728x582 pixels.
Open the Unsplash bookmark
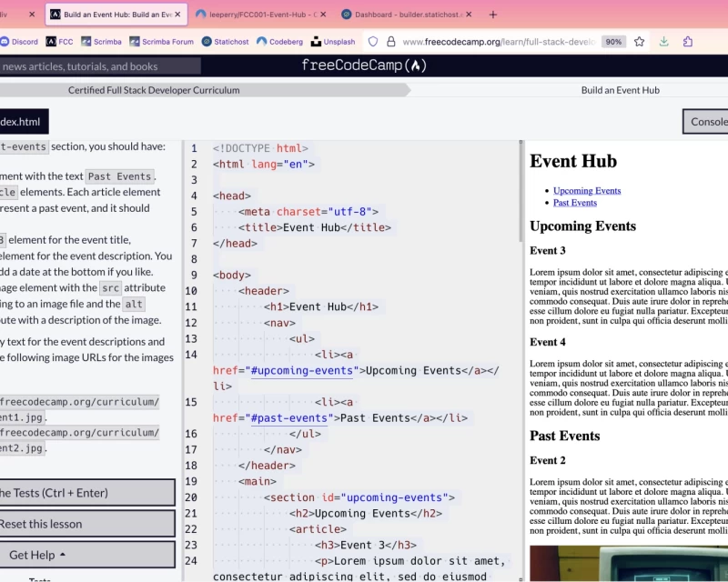[333, 42]
